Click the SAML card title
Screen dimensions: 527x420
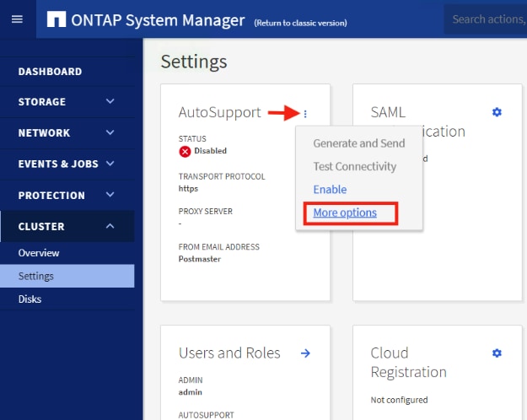(388, 112)
